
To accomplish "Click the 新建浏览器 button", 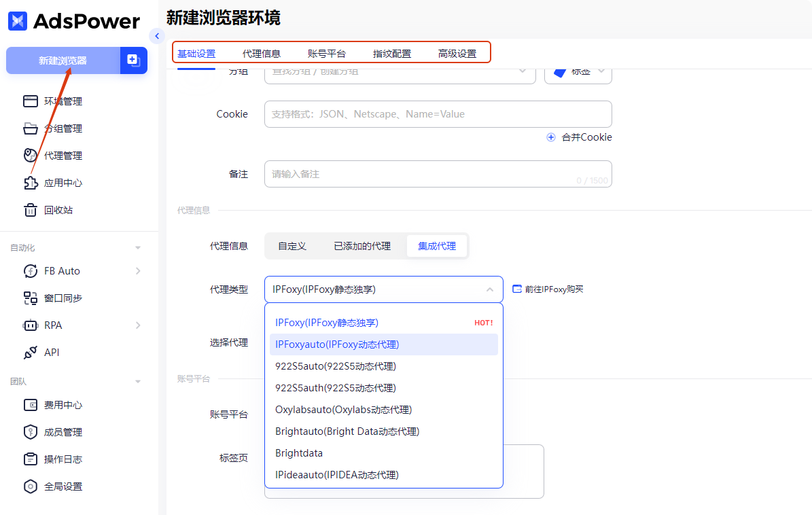I will pos(63,60).
